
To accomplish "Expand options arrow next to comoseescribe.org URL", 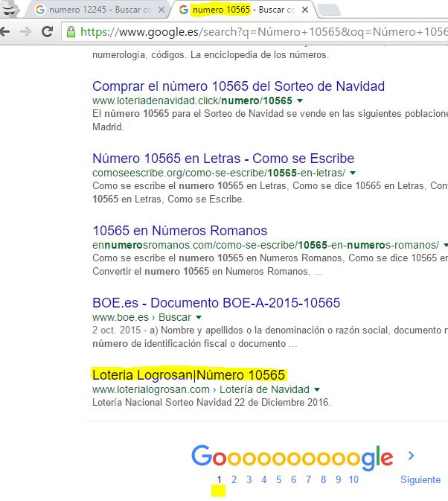I will coord(353,173).
